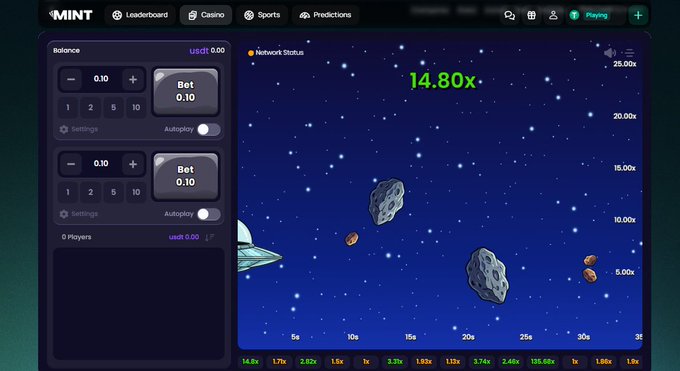680x371 pixels.
Task: Click the 1.71x history chip
Action: 279,361
